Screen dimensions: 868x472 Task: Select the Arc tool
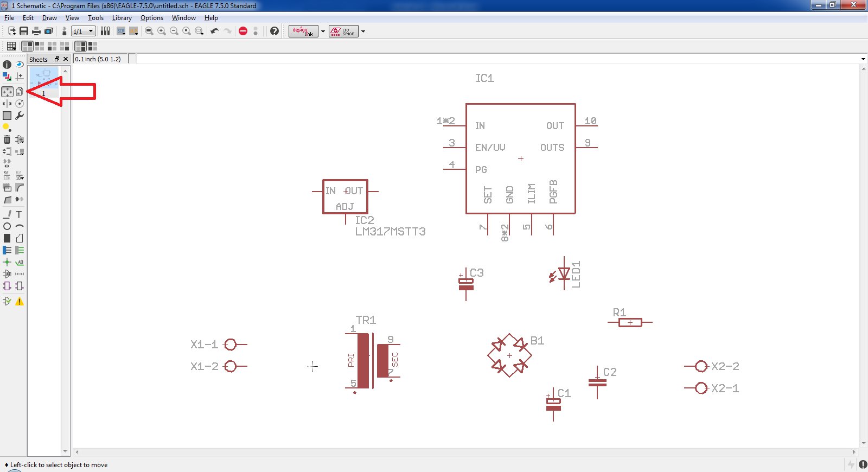(20, 226)
